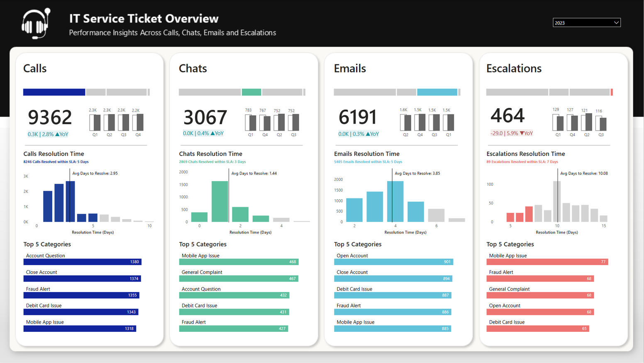The height and width of the screenshot is (363, 644).
Task: Select Debit Card Issue bar in Escalations
Action: click(537, 329)
